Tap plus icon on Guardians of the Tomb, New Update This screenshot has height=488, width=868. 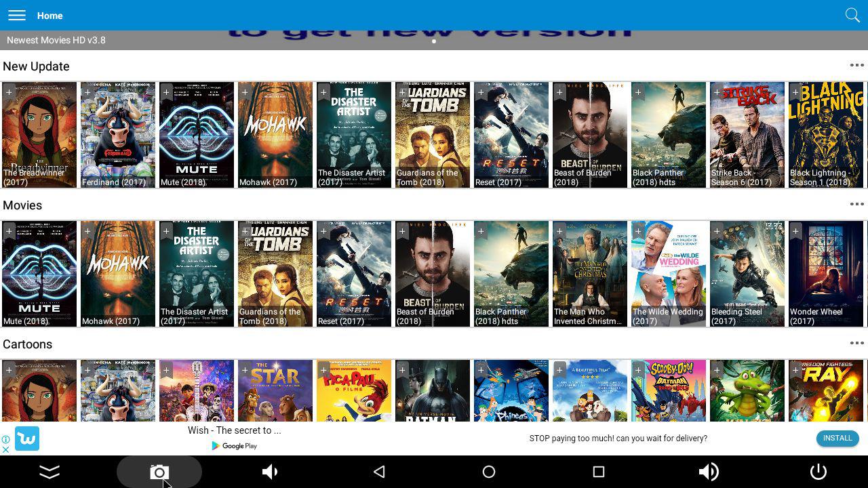pyautogui.click(x=402, y=92)
